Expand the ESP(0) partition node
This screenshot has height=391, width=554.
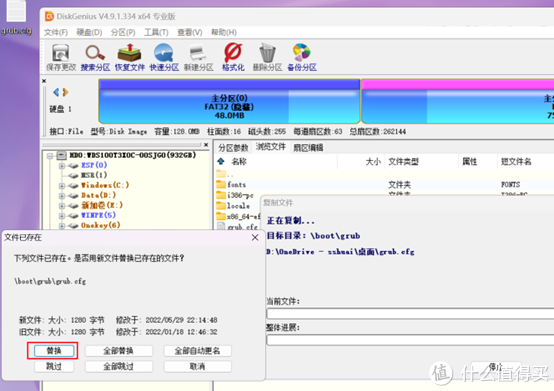[62, 165]
